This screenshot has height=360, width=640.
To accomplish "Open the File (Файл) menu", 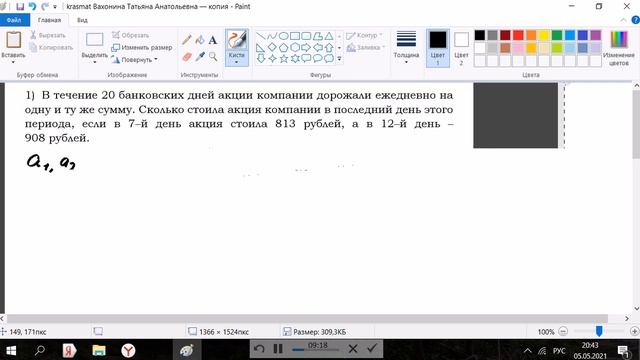I will 14,20.
